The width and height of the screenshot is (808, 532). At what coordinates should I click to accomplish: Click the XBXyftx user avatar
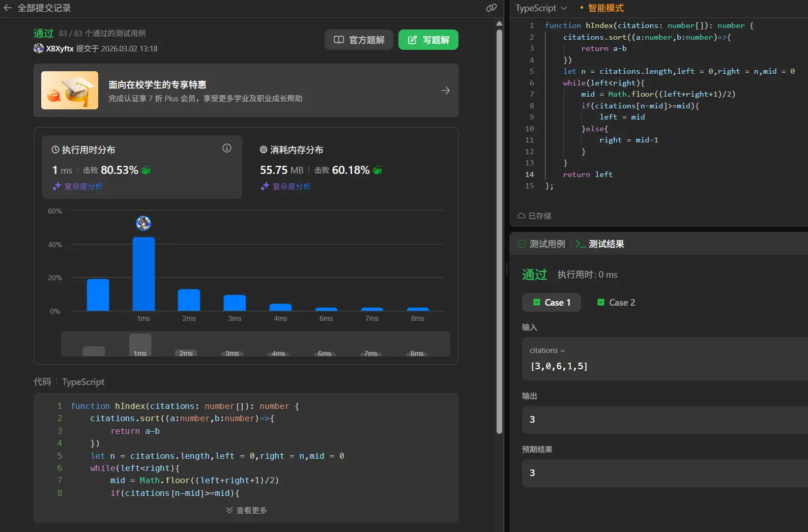[39, 48]
